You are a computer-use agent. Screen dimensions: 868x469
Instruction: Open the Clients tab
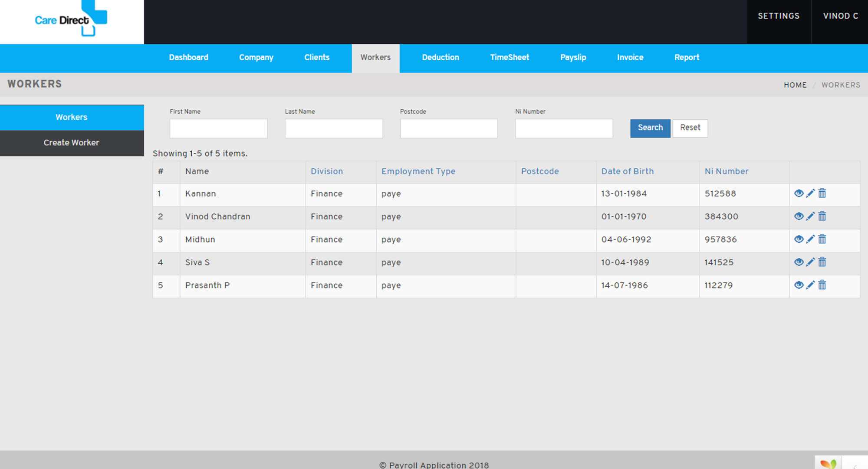(x=317, y=58)
